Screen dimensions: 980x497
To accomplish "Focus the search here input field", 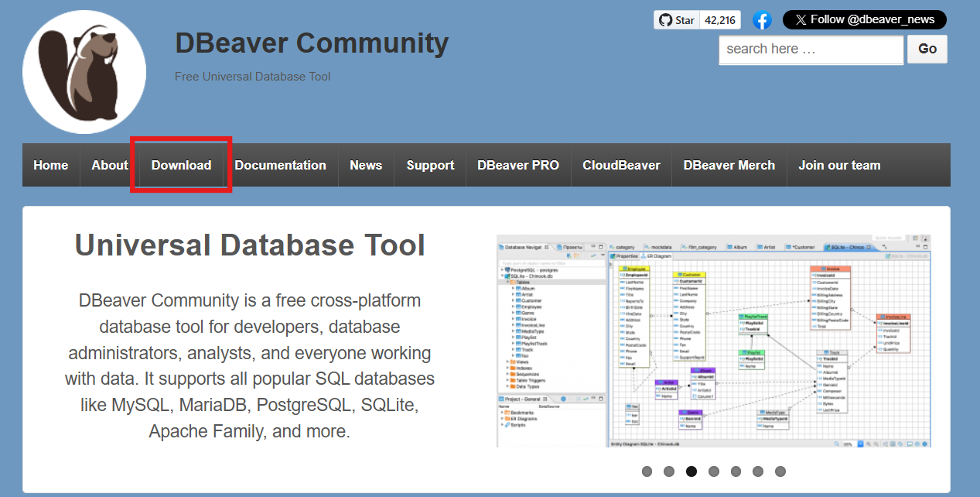I will 811,49.
